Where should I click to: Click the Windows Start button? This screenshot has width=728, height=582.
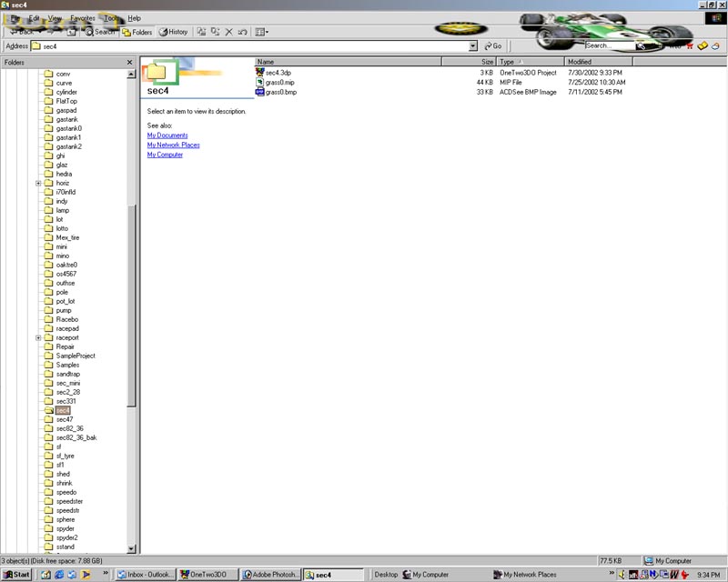(x=16, y=575)
